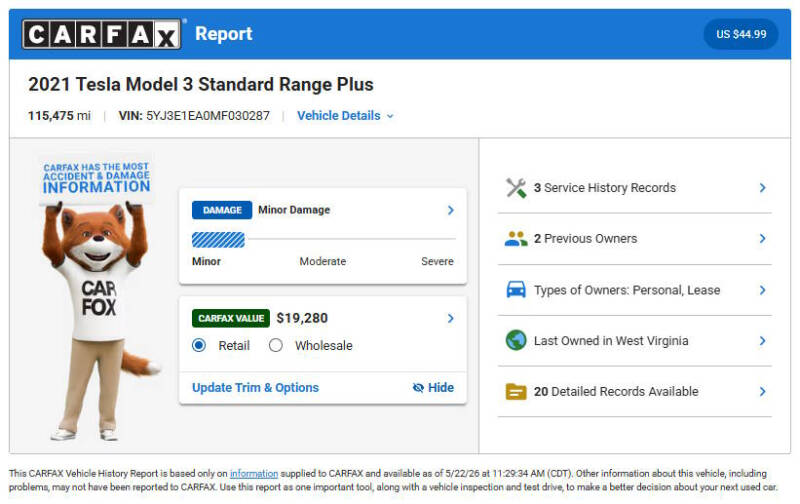Viewport: 800px width, 504px height.
Task: Click the green CARFAX VALUE badge
Action: point(231,318)
